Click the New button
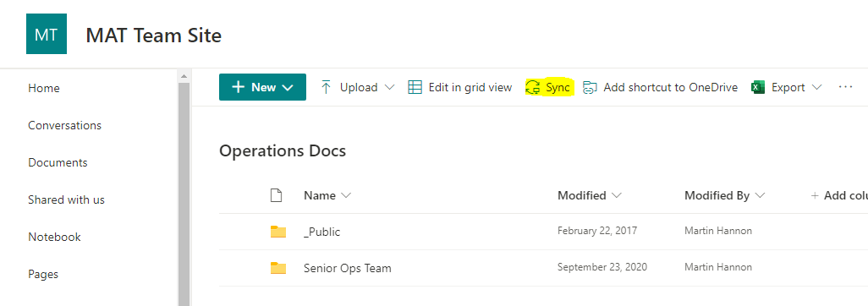The height and width of the screenshot is (306, 868). click(262, 87)
